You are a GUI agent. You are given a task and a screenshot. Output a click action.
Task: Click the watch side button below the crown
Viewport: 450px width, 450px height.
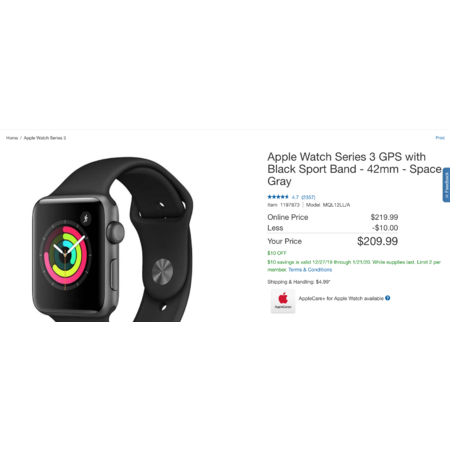[114, 274]
